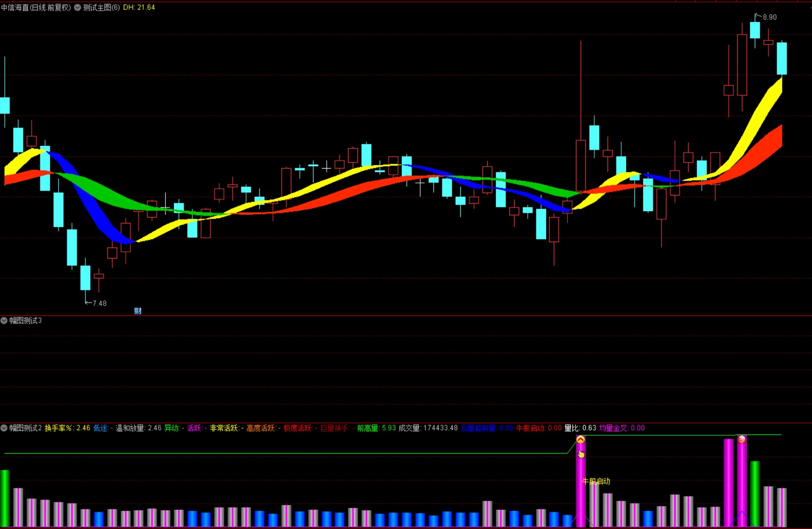Image resolution: width=812 pixels, height=529 pixels.
Task: Click the 成交量: 174433.48 readout
Action: pyautogui.click(x=428, y=428)
